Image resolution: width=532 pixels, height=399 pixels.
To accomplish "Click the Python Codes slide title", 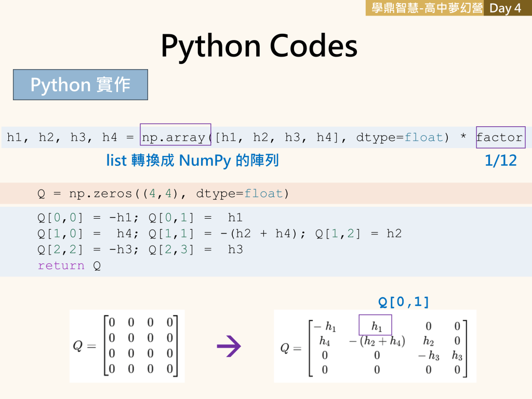I will (x=259, y=46).
